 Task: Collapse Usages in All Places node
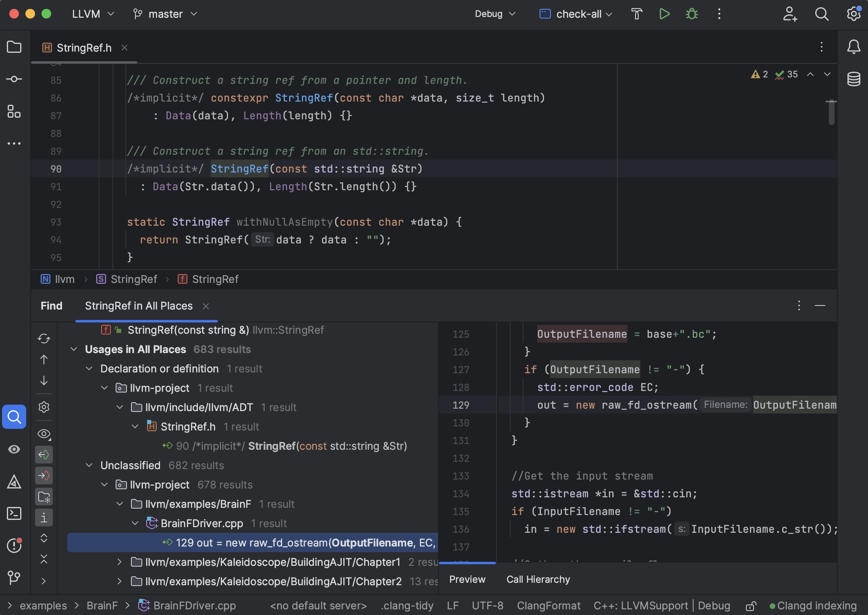[x=74, y=349]
